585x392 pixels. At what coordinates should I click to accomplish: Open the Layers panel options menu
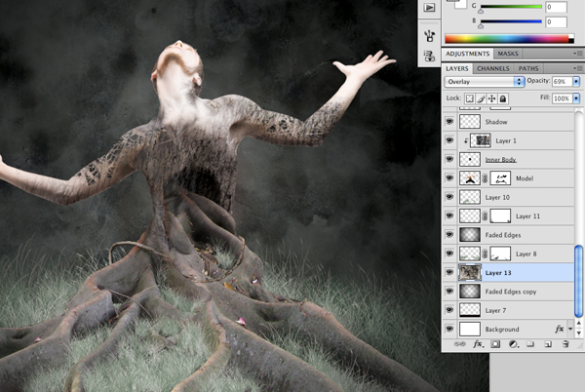tap(577, 68)
